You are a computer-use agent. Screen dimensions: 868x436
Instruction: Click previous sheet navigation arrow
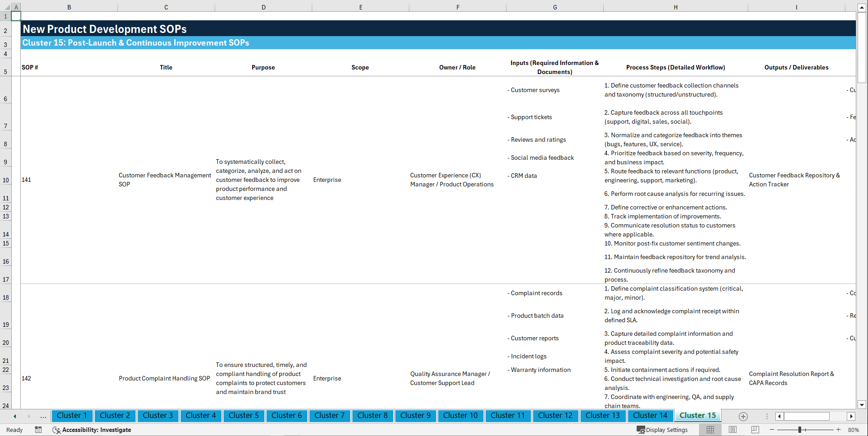coord(15,416)
